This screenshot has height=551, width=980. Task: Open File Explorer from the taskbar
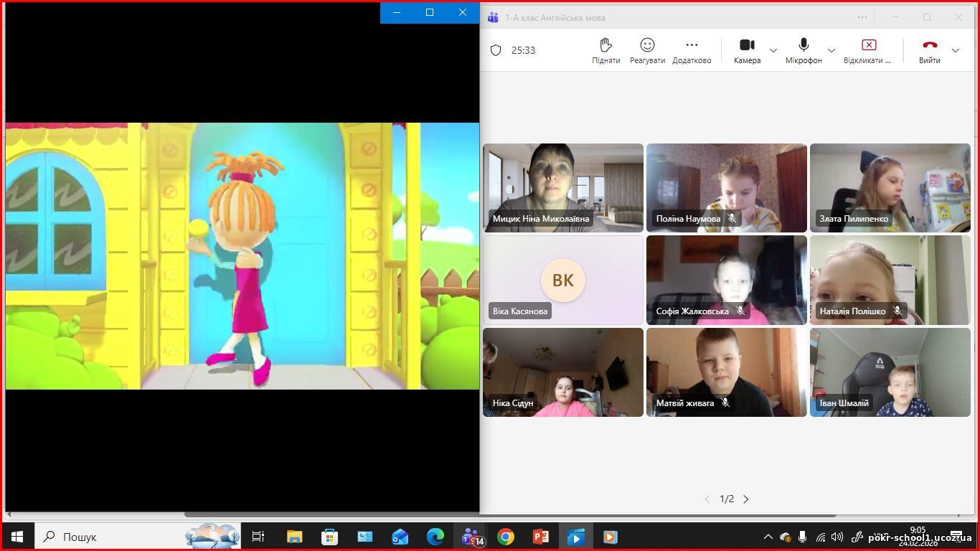coord(294,537)
